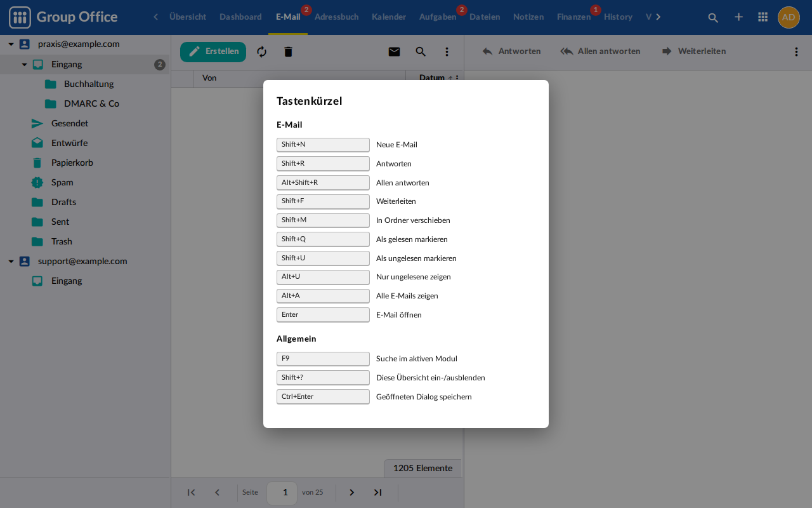Open the three-dot menu in message pane
This screenshot has width=812, height=508.
tap(796, 51)
